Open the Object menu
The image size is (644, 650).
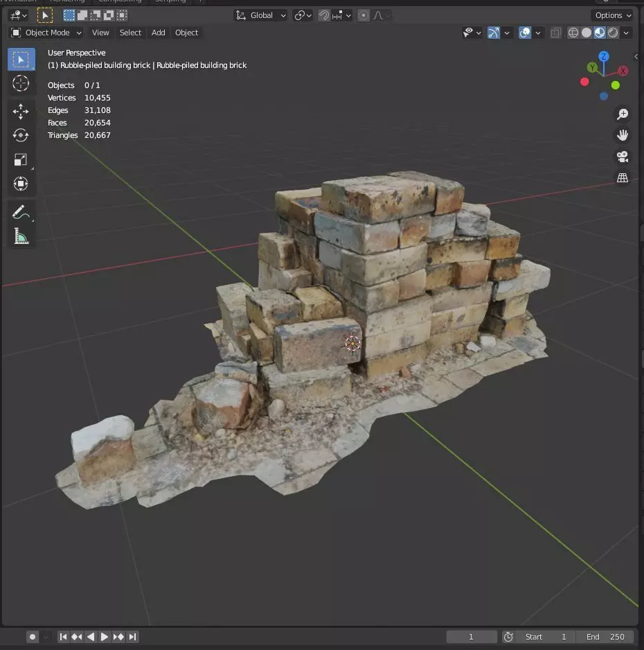(x=186, y=33)
